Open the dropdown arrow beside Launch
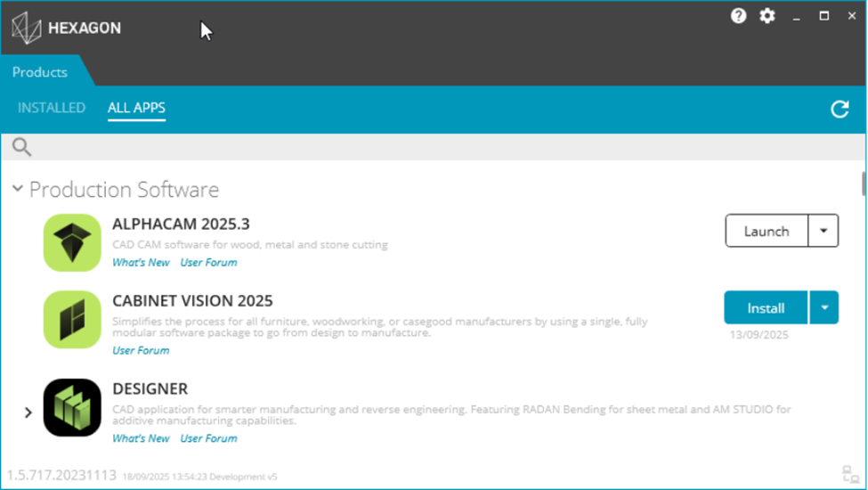Image resolution: width=868 pixels, height=490 pixels. click(x=823, y=231)
